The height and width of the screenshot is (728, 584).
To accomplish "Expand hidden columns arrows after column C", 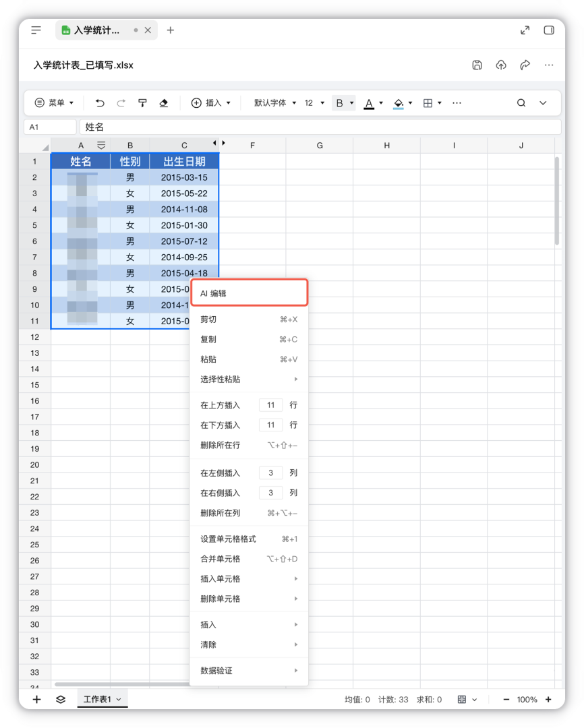I will pyautogui.click(x=218, y=144).
